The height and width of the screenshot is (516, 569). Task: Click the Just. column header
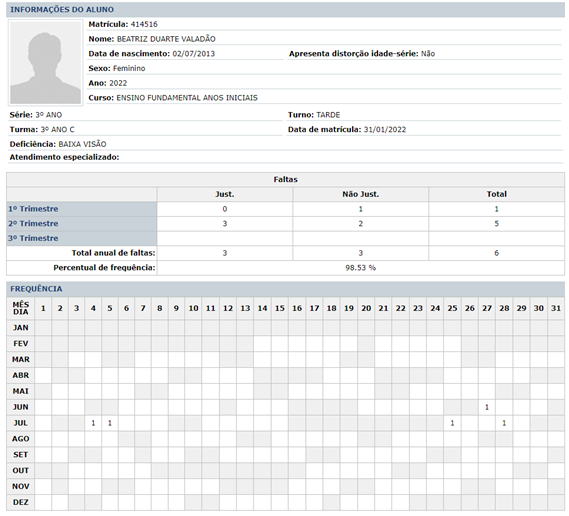(x=225, y=194)
